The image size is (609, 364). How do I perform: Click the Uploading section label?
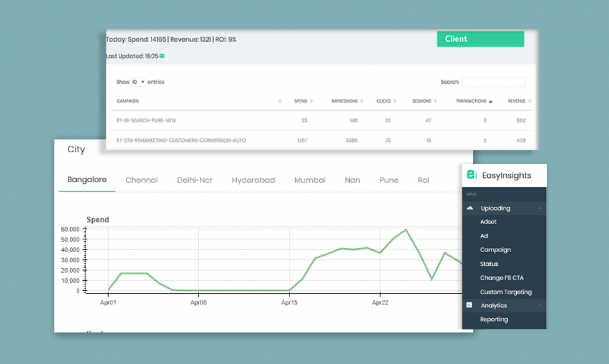coord(495,208)
